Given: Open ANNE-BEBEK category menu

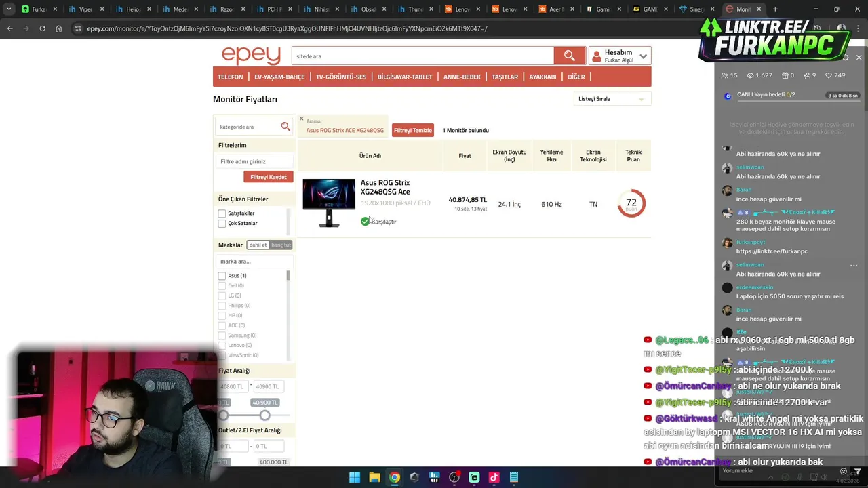Looking at the screenshot, I should 462,77.
